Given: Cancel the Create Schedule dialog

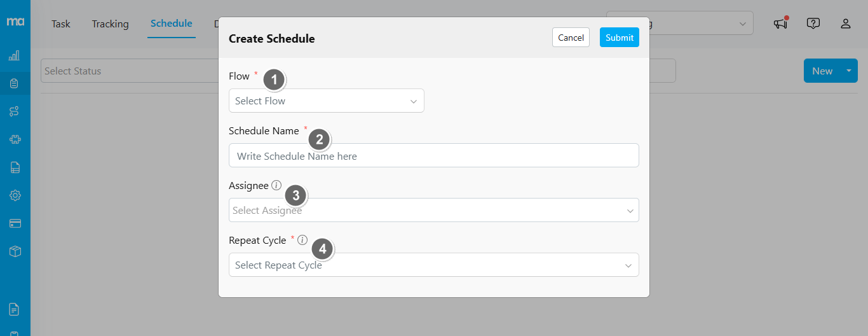Looking at the screenshot, I should 571,38.
